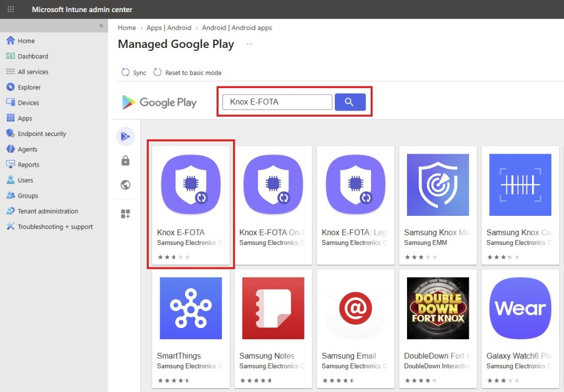Click the Endpoint security shield icon

pos(10,133)
